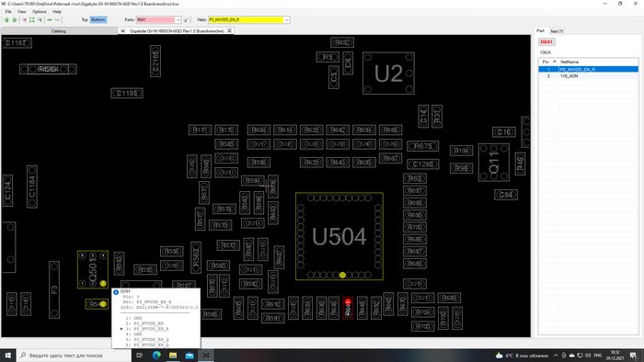Open the Nets dropdown list
This screenshot has height=362, width=644.
[287, 19]
